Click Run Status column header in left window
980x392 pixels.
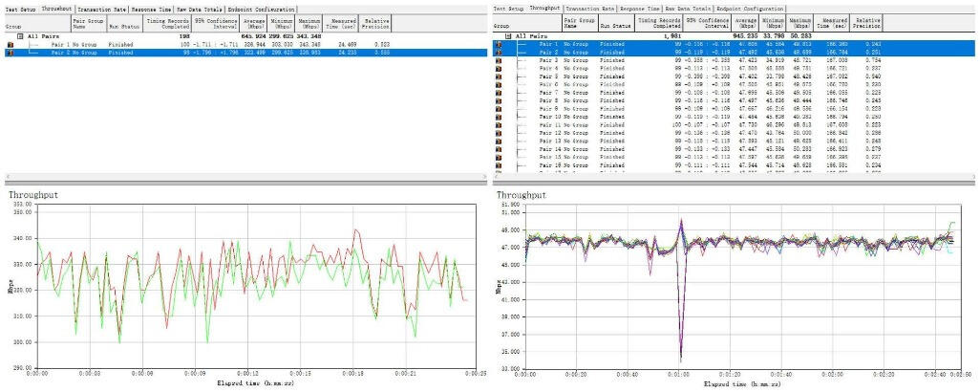(124, 25)
